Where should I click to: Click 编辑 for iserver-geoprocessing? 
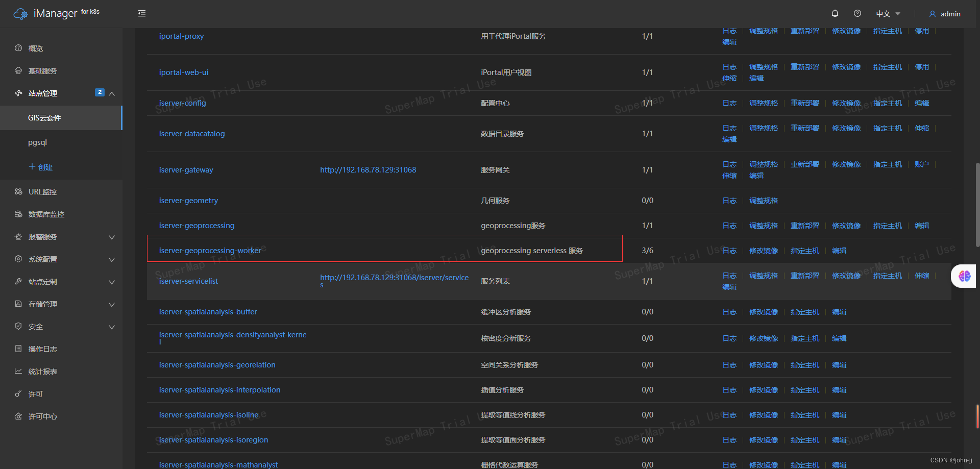[922, 226]
